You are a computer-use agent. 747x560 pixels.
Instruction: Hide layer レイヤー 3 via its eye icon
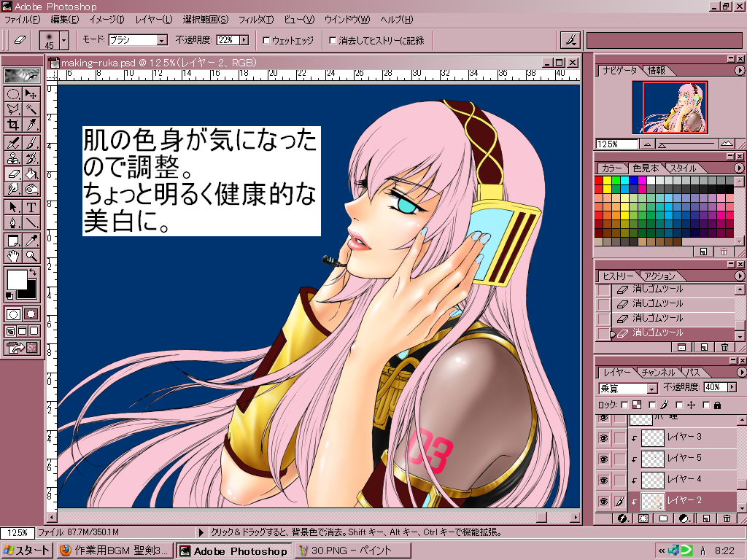[x=603, y=437]
